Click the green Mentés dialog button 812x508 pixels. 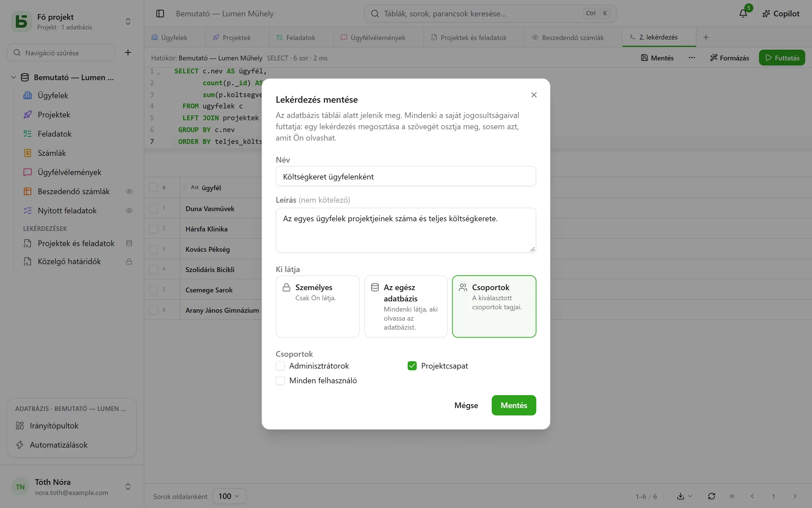[x=514, y=405]
